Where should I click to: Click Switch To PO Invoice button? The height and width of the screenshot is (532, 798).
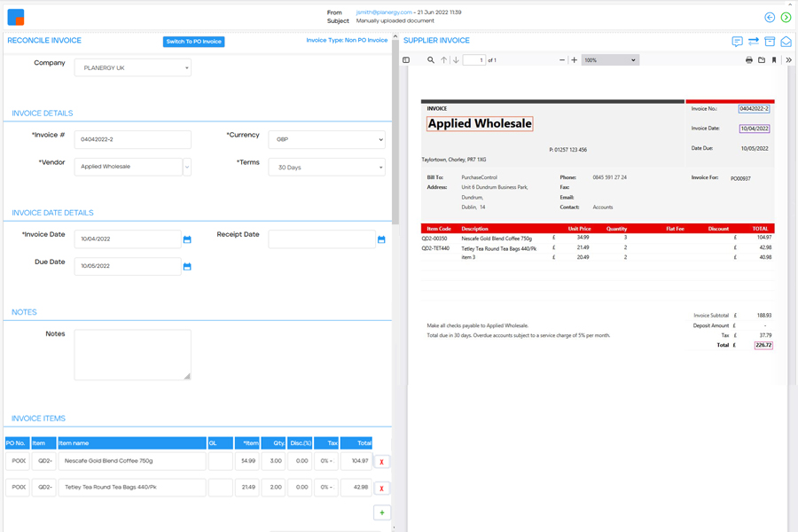tap(193, 42)
